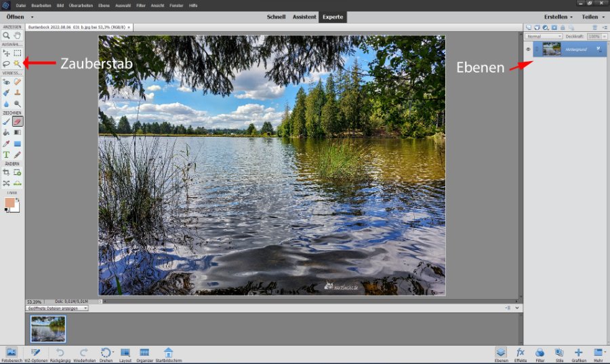This screenshot has width=610, height=364.
Task: Toggle visibility of the Hintergrund layer
Action: click(528, 49)
